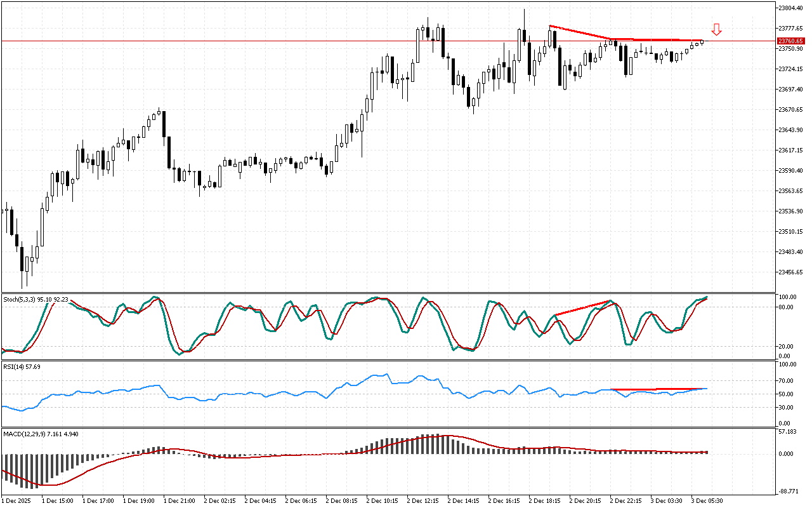Viewport: 812px width, 508px height.
Task: Click the -88.771 value on MACD scale
Action: [789, 491]
